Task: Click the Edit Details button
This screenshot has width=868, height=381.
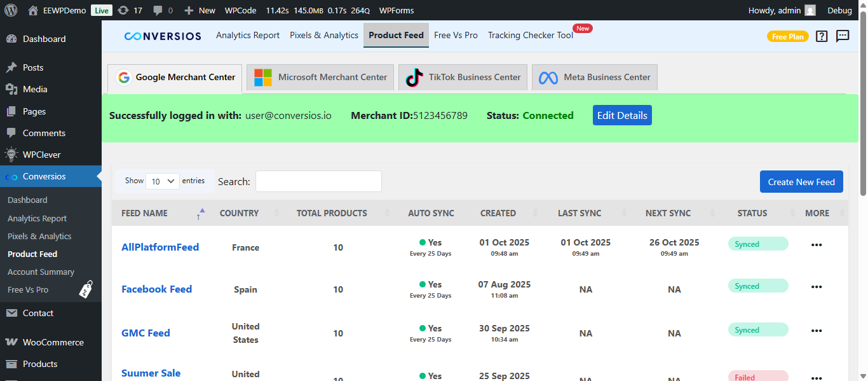Action: pyautogui.click(x=621, y=115)
